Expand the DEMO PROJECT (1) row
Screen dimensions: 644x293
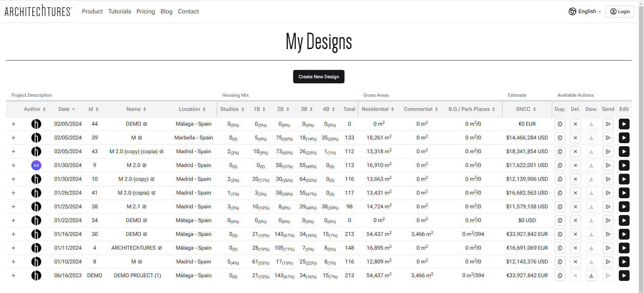tap(13, 276)
